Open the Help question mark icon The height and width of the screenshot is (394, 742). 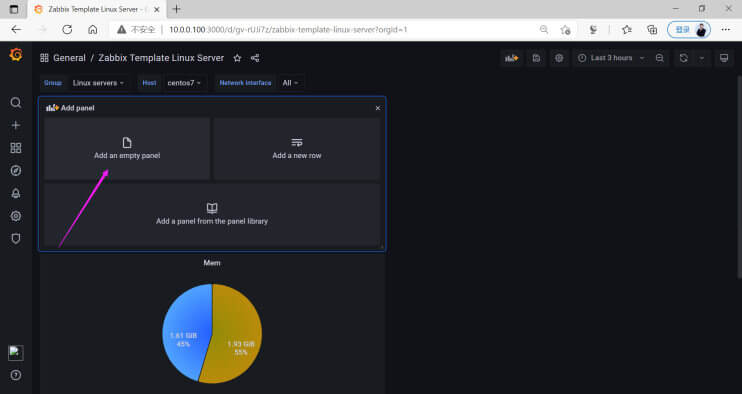(x=16, y=375)
